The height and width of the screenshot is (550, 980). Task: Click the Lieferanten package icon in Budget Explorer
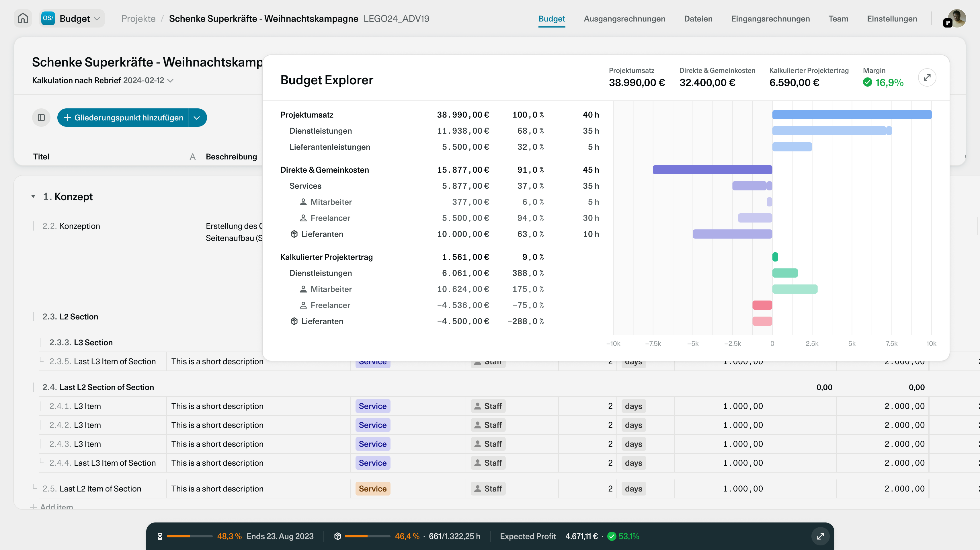click(294, 234)
